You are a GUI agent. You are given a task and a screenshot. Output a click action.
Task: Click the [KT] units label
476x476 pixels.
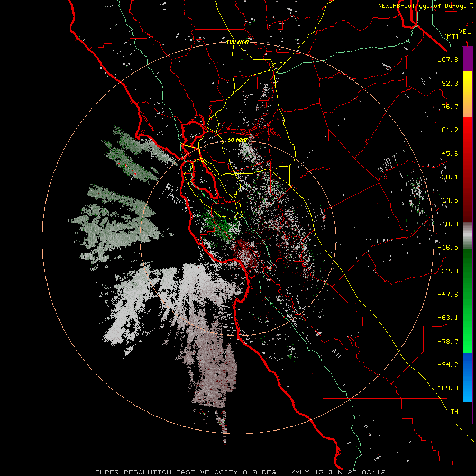coord(452,36)
